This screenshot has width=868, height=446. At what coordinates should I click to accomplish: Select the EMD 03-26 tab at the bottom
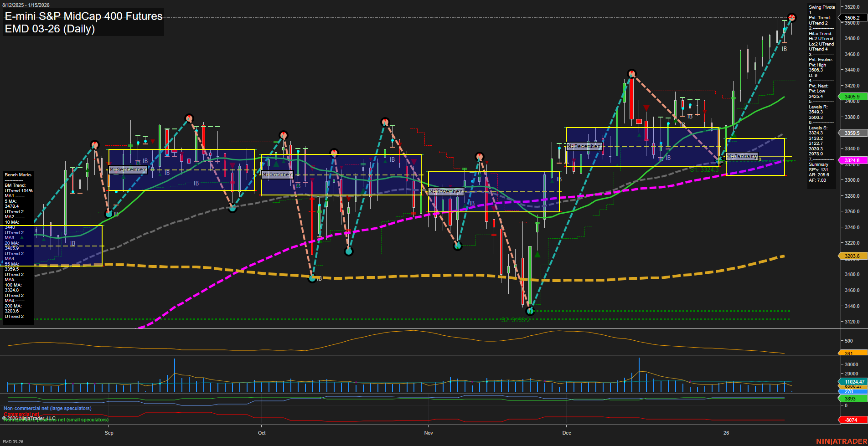13,441
